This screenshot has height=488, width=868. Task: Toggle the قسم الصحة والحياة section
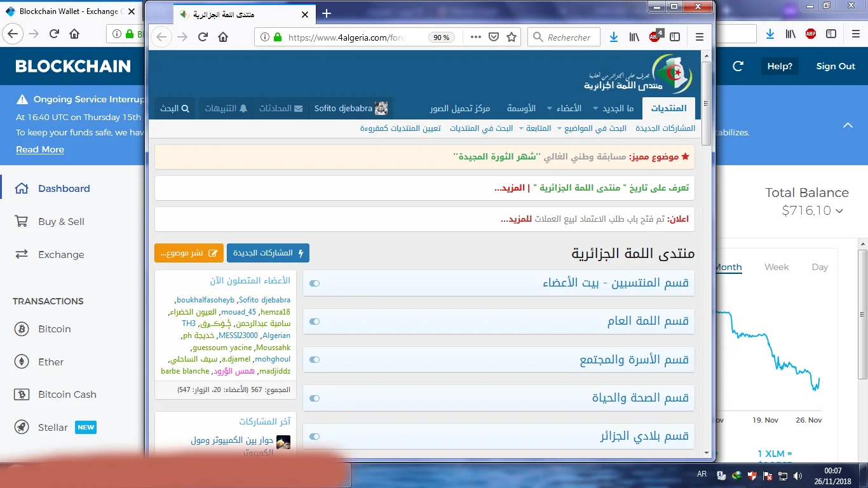click(315, 398)
